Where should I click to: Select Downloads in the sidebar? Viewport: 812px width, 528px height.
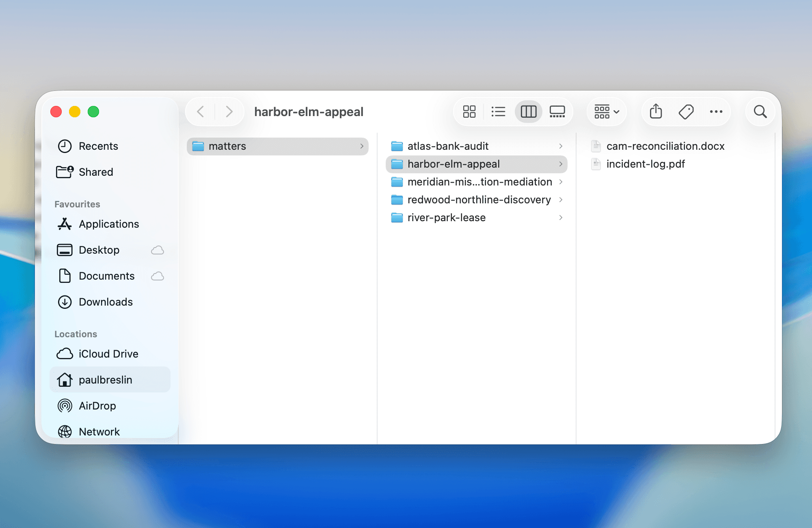[106, 302]
